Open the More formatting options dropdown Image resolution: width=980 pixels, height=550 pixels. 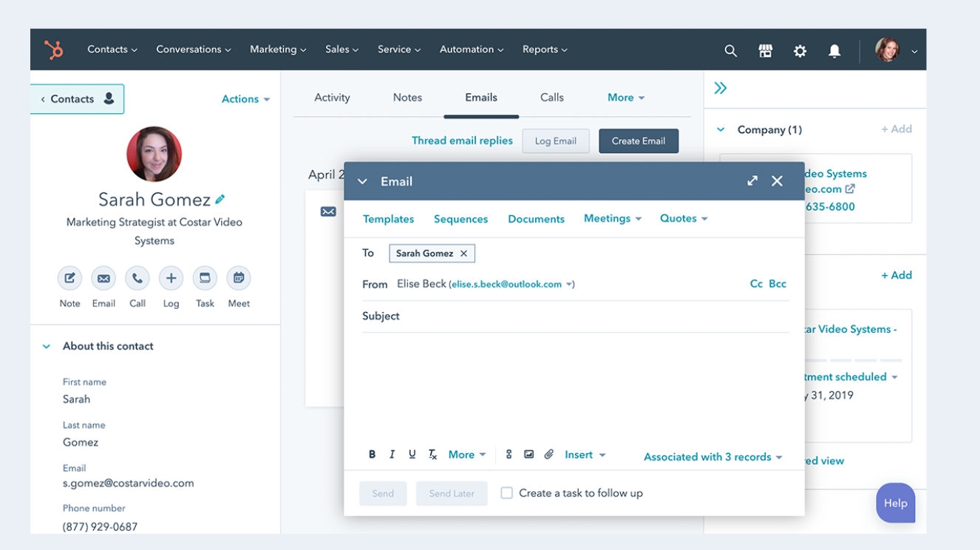(x=467, y=455)
